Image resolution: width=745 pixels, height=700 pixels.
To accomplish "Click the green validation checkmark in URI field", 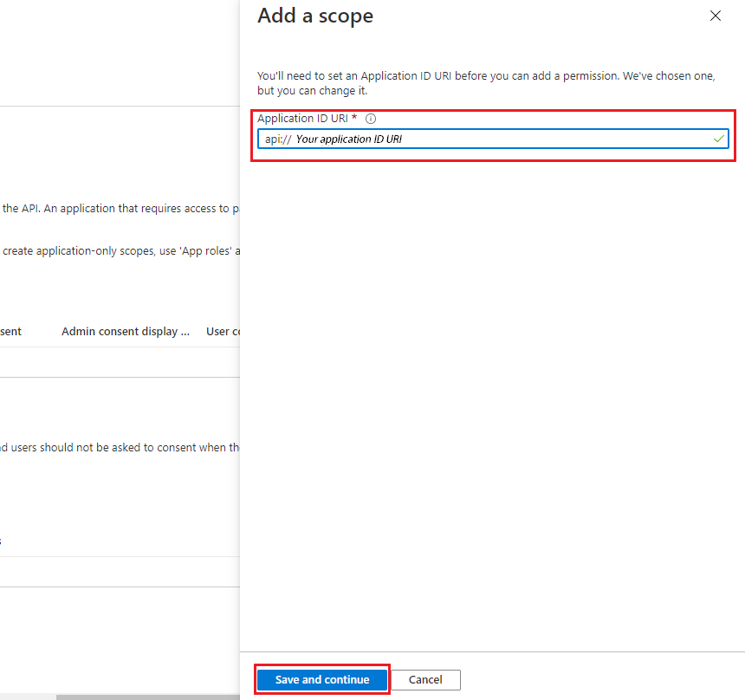I will coord(719,139).
